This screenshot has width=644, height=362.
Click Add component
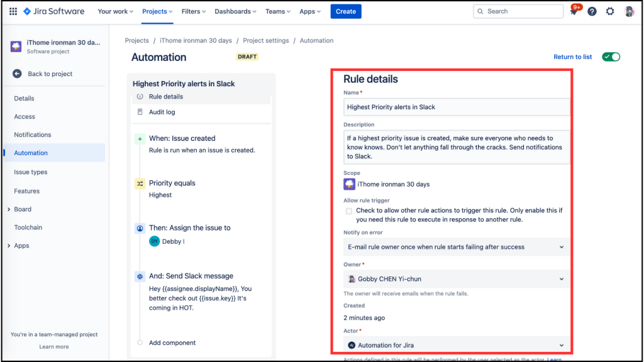coord(172,343)
